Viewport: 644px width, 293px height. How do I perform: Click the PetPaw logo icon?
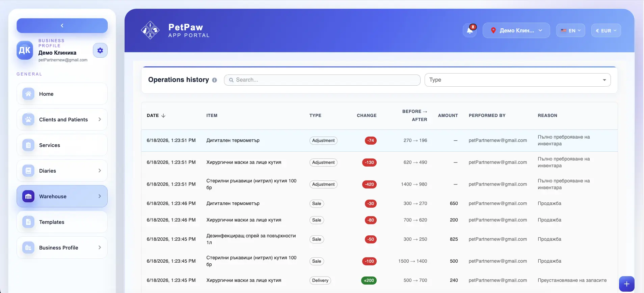[150, 30]
